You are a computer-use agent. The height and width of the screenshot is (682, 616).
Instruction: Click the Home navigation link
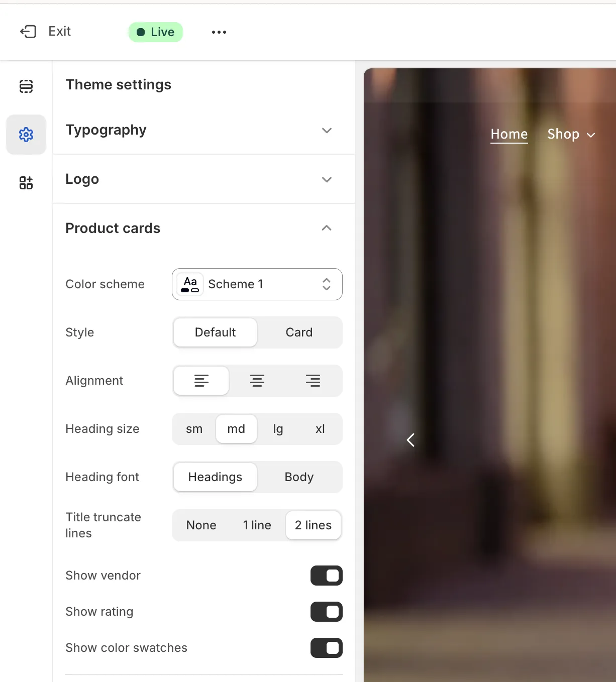point(508,134)
